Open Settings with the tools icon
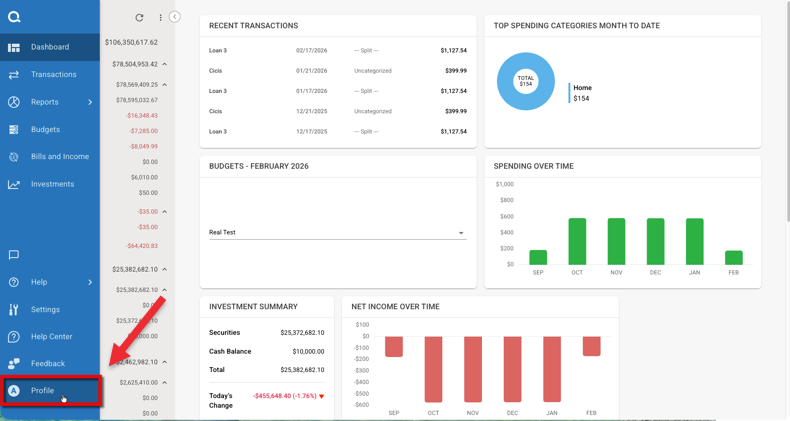Image resolution: width=790 pixels, height=421 pixels. pyautogui.click(x=14, y=310)
